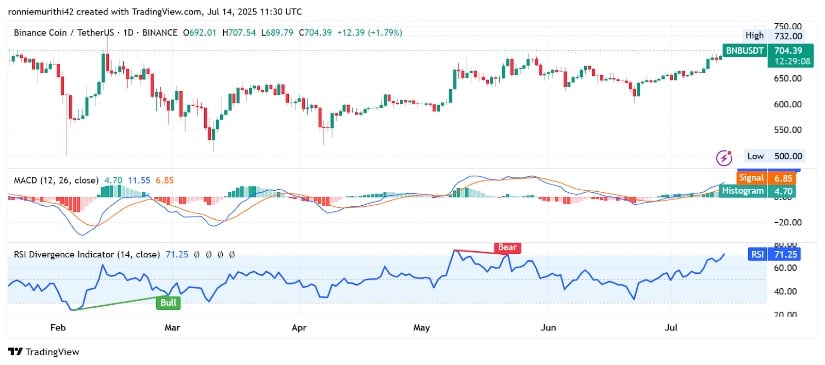The height and width of the screenshot is (365, 825).
Task: Click the 550.00 price axis value
Action: point(788,130)
